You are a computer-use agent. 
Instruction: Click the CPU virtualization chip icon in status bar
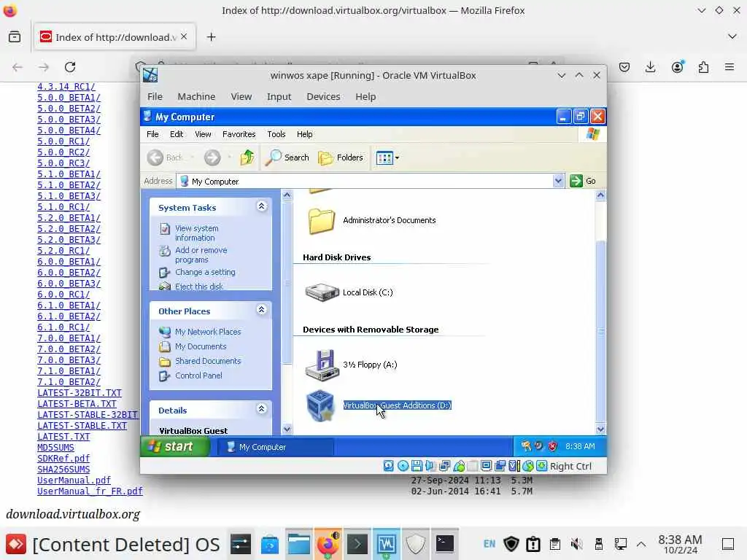[514, 466]
